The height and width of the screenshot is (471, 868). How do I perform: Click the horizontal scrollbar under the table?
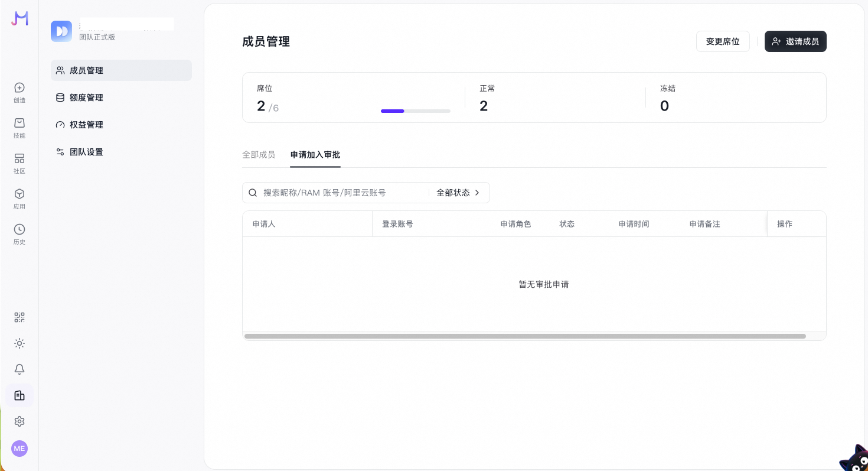tap(525, 336)
